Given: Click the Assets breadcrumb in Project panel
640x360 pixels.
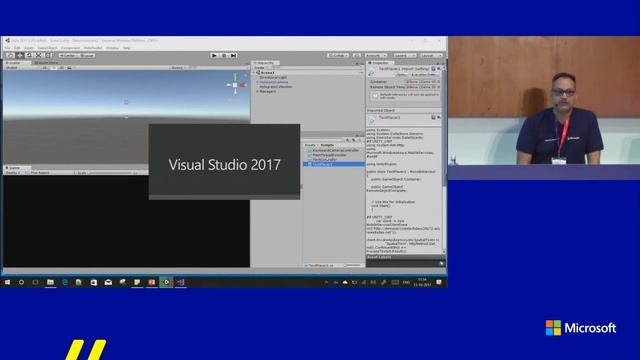Looking at the screenshot, I should click(x=310, y=145).
